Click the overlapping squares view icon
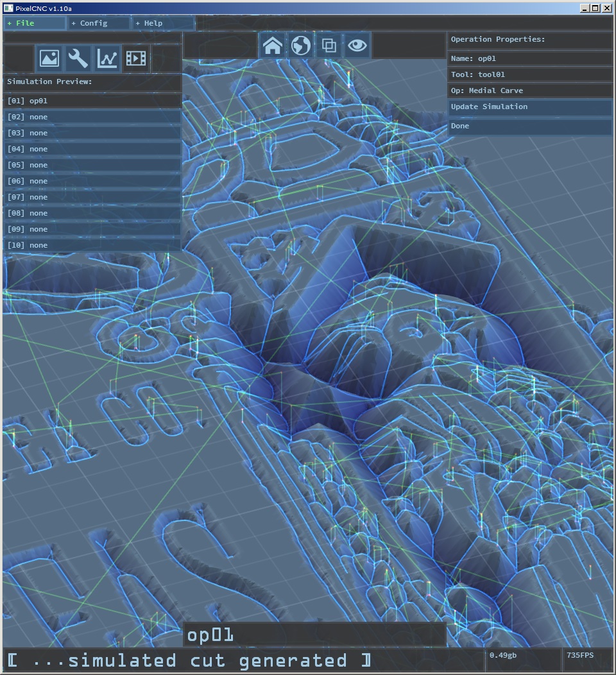Viewport: 616px width, 675px height. 329,45
